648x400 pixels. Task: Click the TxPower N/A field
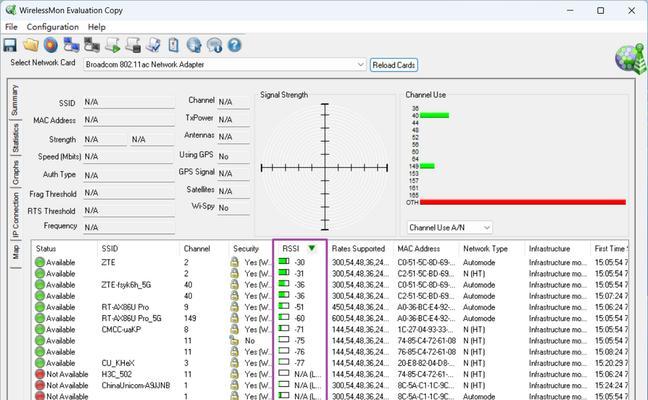233,119
